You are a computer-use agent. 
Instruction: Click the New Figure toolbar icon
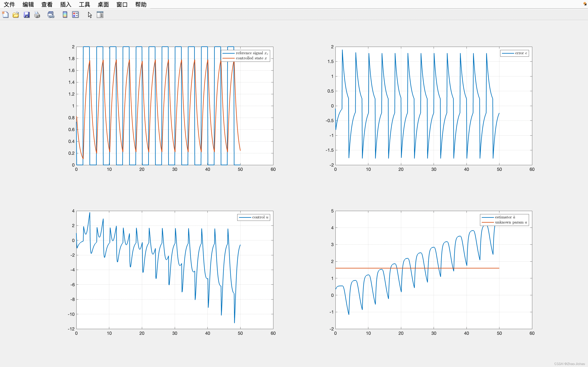tap(5, 15)
